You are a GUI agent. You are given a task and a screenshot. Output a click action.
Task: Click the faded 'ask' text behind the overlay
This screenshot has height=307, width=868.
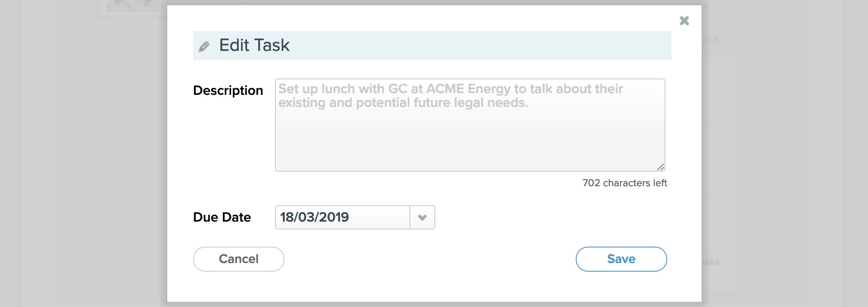point(711,40)
